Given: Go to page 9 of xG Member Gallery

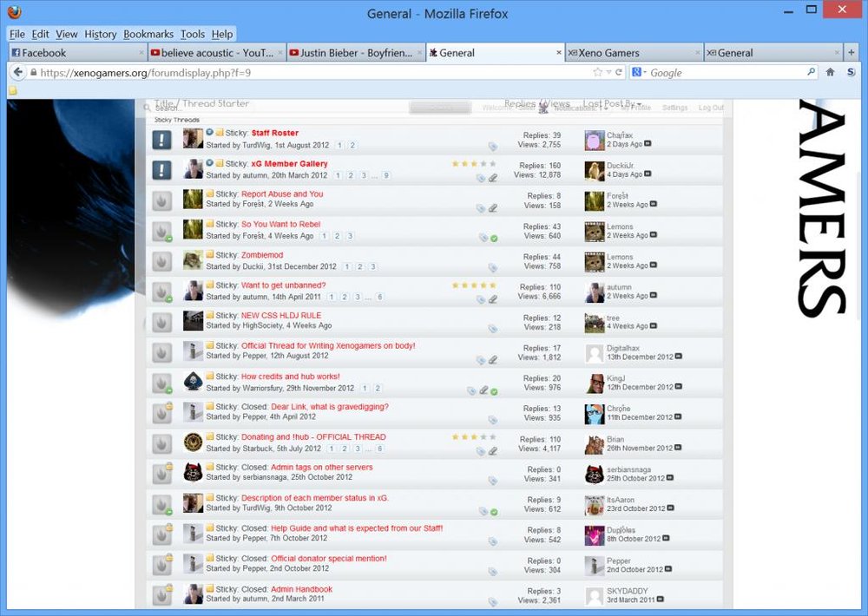Looking at the screenshot, I should pos(386,175).
